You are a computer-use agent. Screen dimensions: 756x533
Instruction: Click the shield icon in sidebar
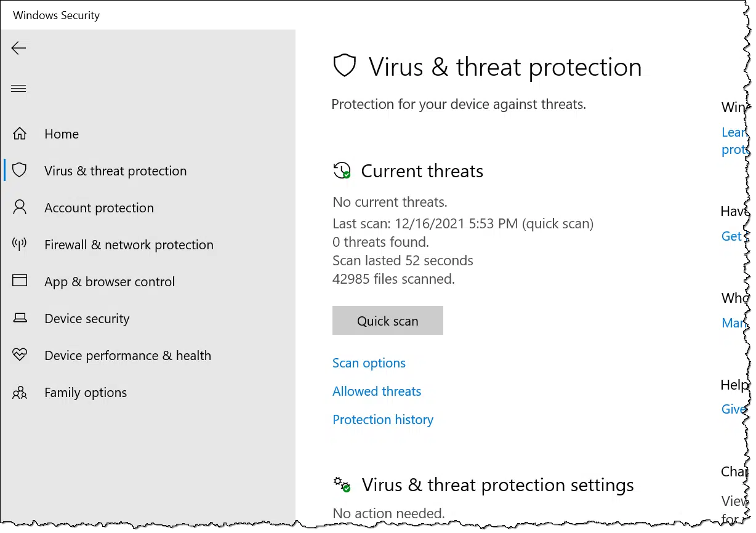click(20, 170)
